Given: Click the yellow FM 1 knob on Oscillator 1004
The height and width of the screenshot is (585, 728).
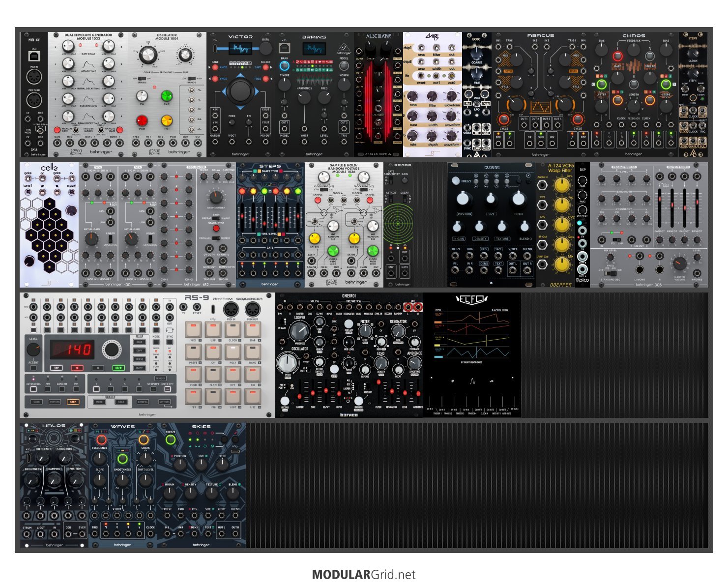Looking at the screenshot, I should click(167, 120).
